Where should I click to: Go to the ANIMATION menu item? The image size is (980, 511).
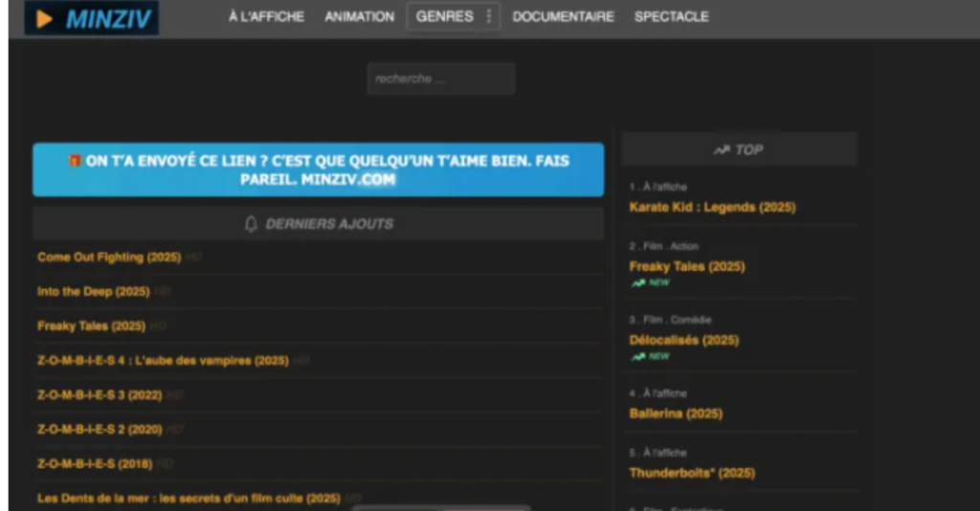point(359,16)
